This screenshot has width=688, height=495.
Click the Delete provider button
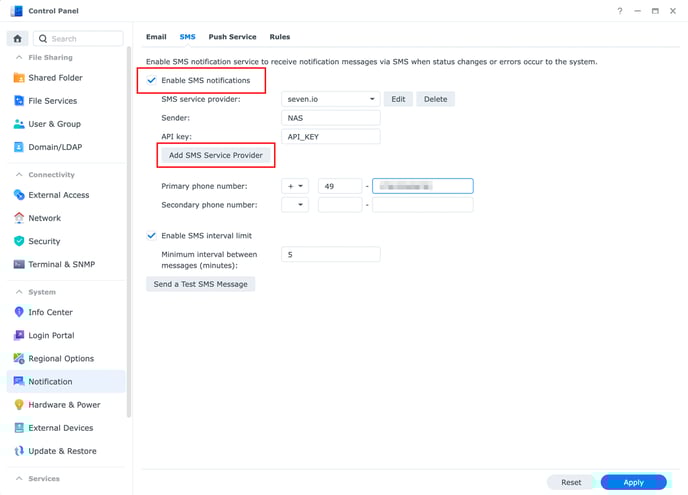(x=435, y=99)
